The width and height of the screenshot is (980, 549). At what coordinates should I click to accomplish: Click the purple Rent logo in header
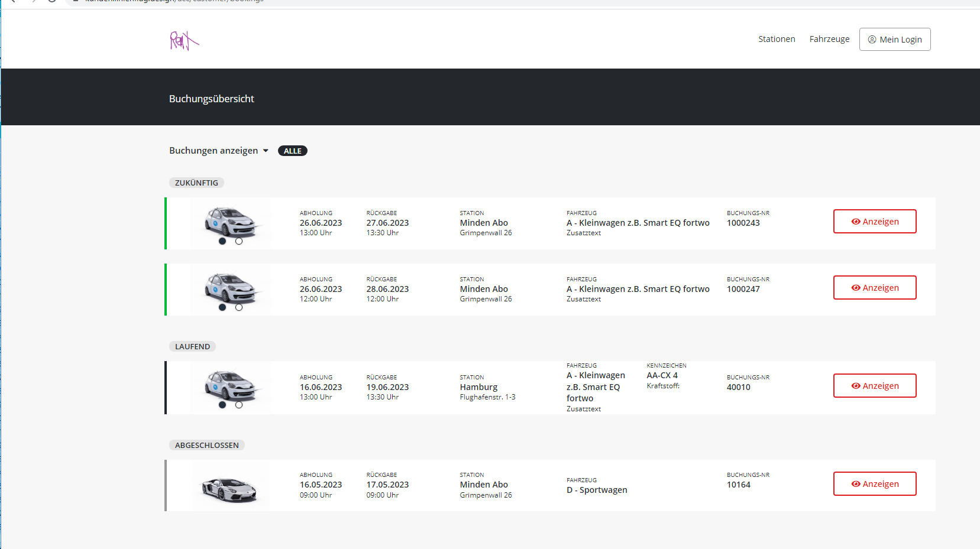184,40
